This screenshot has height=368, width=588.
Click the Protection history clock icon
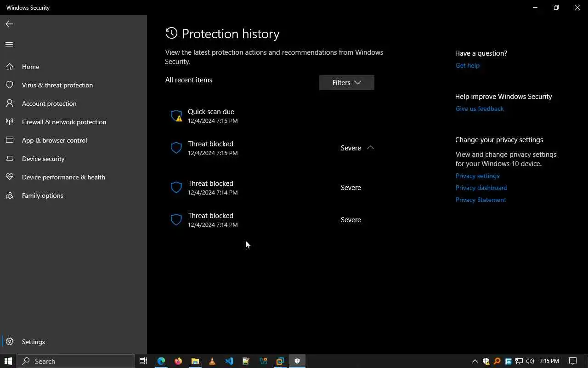click(171, 33)
